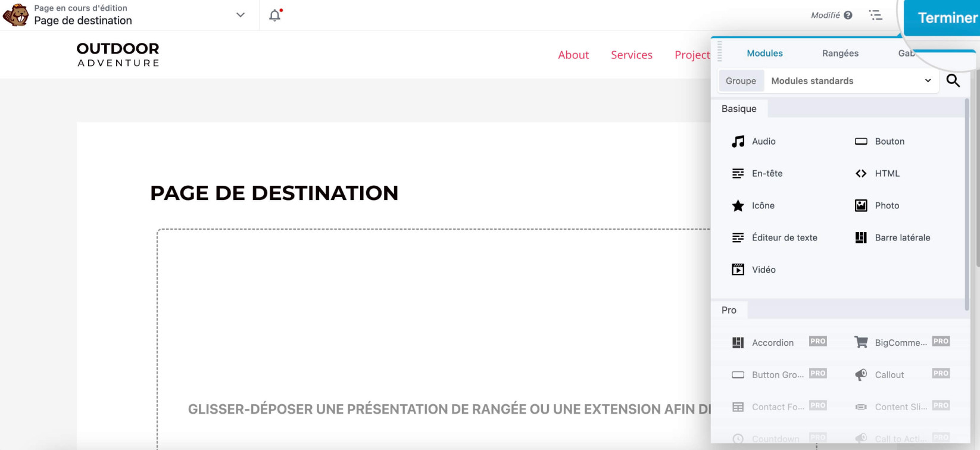
Task: Click the Groupe label
Action: pos(741,81)
